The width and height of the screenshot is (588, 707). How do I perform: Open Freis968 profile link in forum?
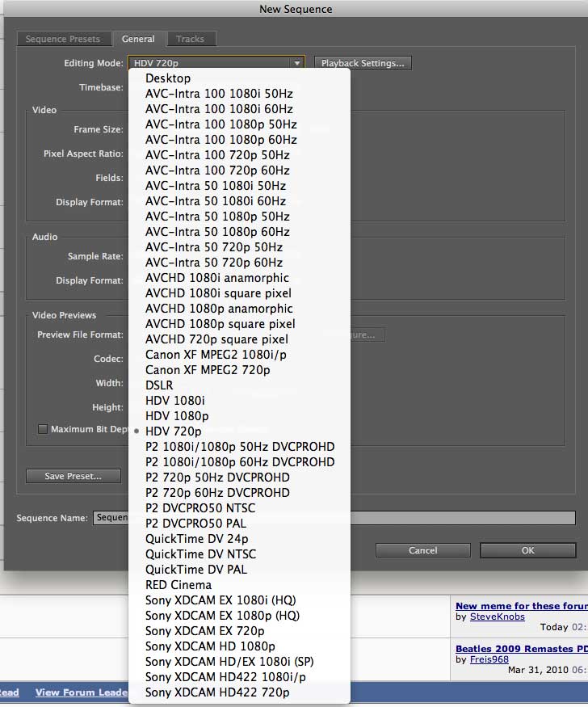489,659
